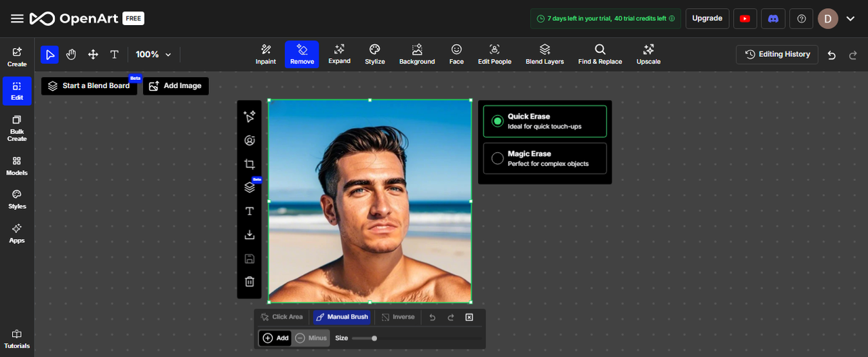
Task: Download image via the download icon
Action: point(250,234)
